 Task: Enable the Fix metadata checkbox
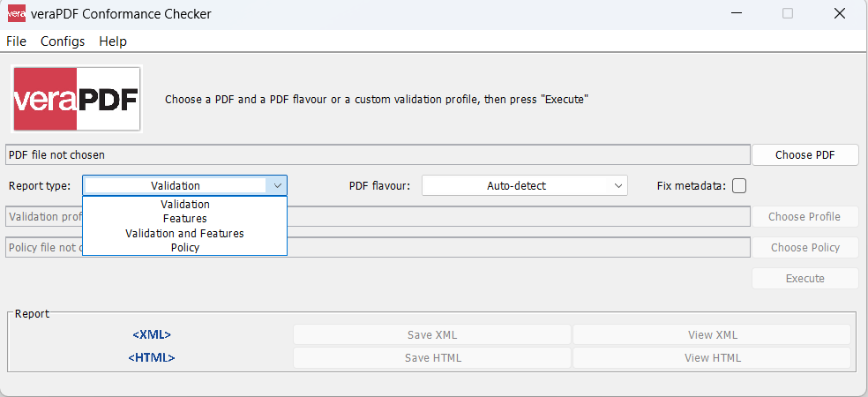click(x=739, y=186)
